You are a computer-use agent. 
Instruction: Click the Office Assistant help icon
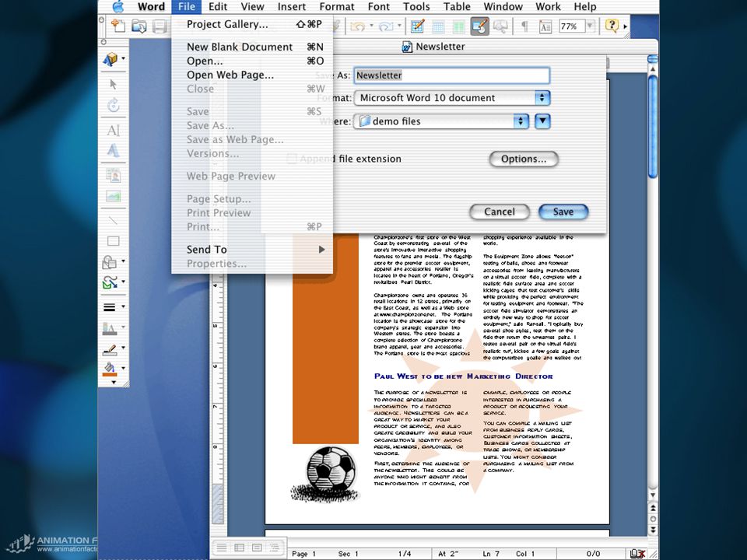612,25
